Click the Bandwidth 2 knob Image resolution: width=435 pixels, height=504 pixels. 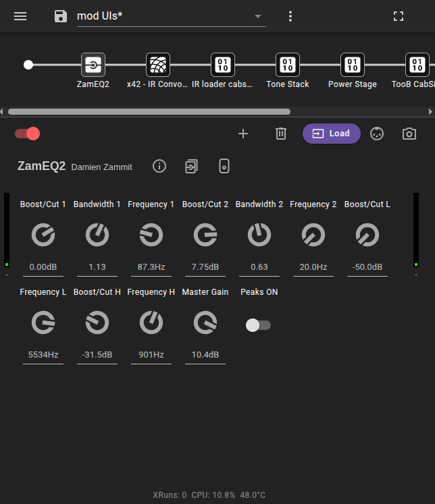click(259, 235)
